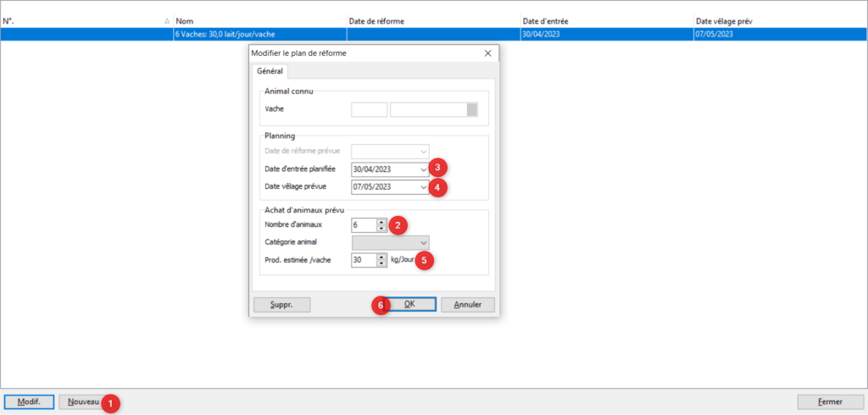
Task: Close the Modifier le plan de réforme dialog
Action: coord(487,53)
